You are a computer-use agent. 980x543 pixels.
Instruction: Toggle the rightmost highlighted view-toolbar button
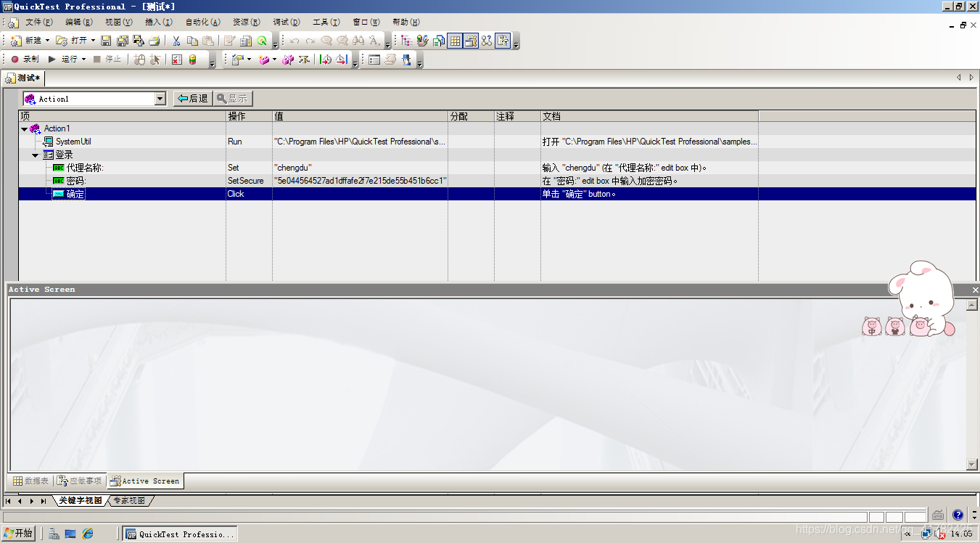pyautogui.click(x=503, y=41)
